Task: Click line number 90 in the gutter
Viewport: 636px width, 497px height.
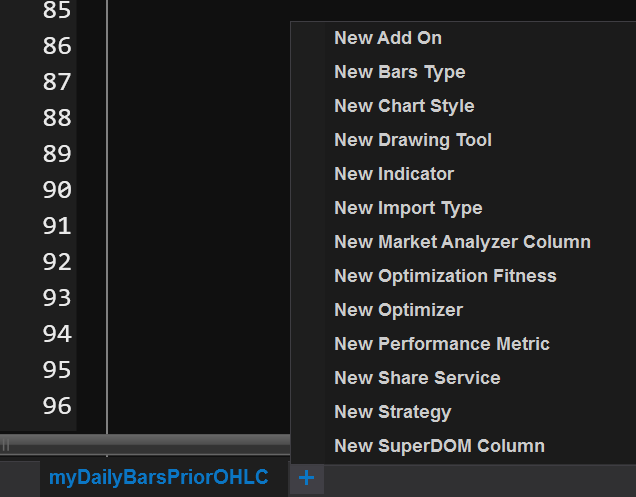Action: [x=57, y=190]
